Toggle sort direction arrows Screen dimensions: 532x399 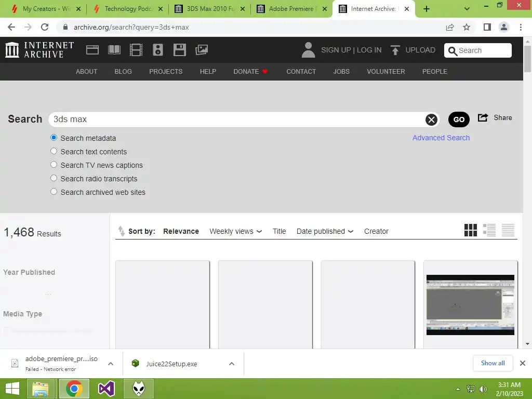click(x=121, y=231)
